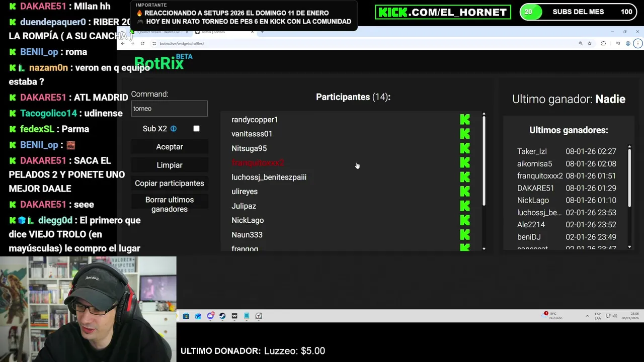
Task: Select red participant name franquitoxxx2
Action: click(x=258, y=163)
